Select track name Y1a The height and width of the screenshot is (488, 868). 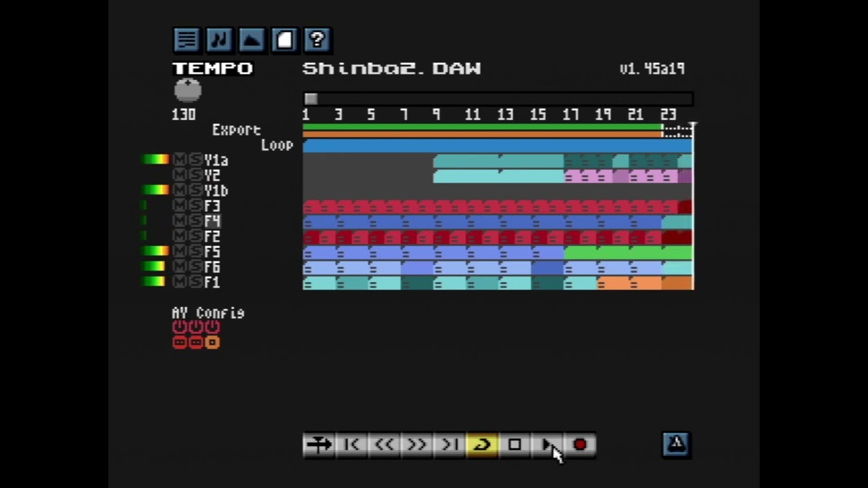coord(216,161)
